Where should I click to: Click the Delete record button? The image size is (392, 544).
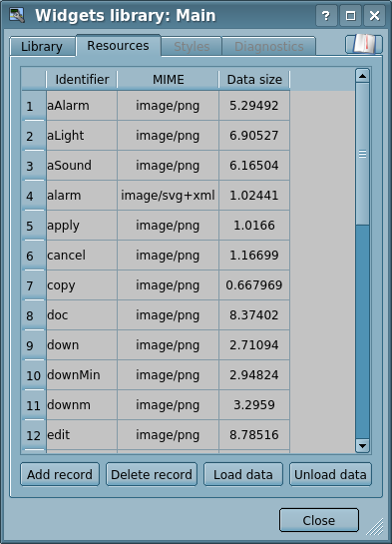pyautogui.click(x=152, y=474)
